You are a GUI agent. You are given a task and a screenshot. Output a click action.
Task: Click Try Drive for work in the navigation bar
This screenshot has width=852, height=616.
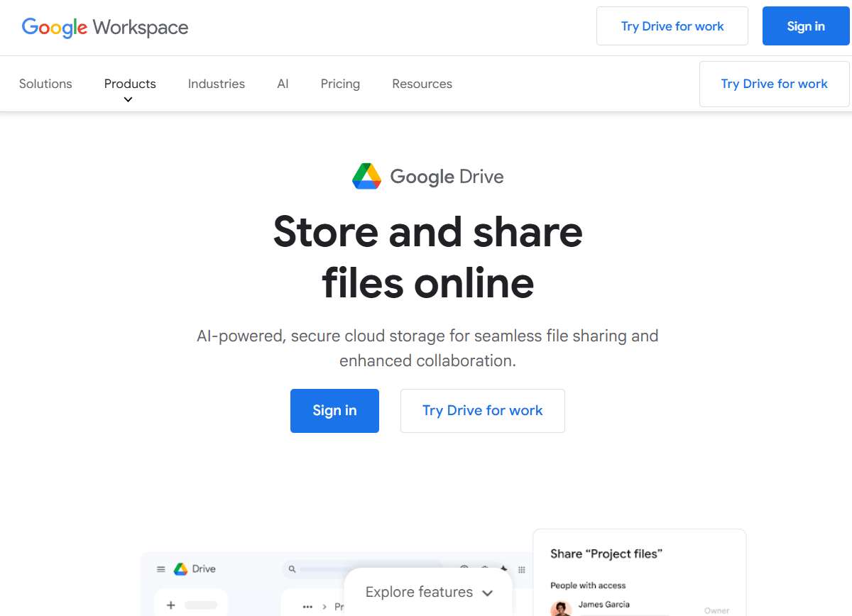click(774, 84)
